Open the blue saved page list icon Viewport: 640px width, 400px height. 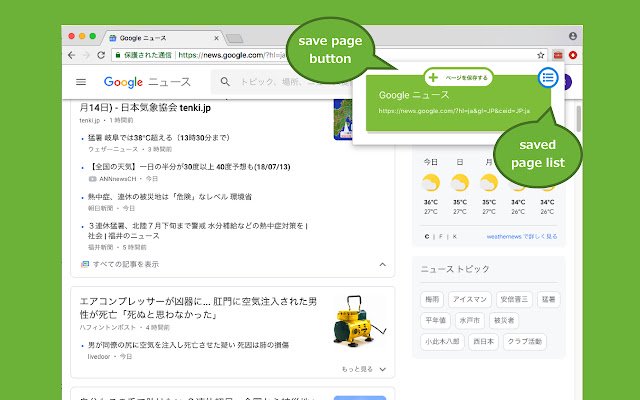coord(548,77)
